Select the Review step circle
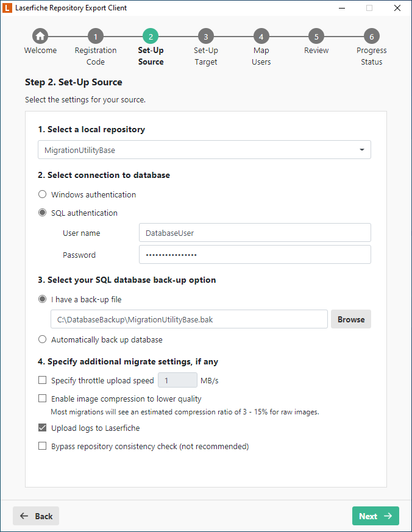 [316, 37]
